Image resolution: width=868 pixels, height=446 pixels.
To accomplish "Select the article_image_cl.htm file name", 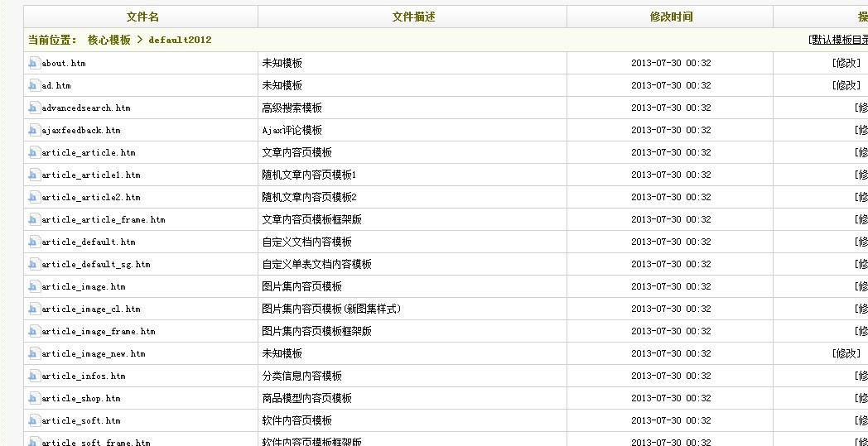I will (91, 309).
